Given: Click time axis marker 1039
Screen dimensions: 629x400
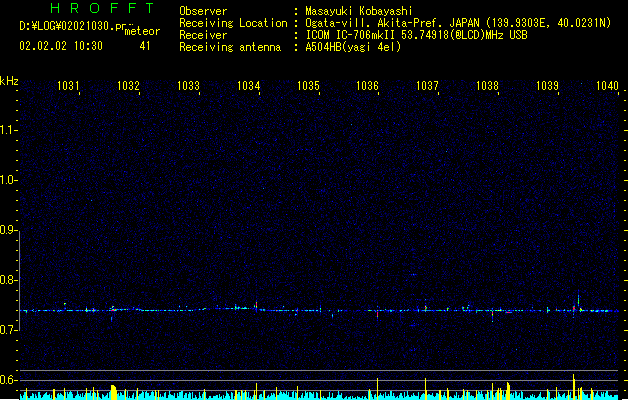Looking at the screenshot, I should point(547,86).
